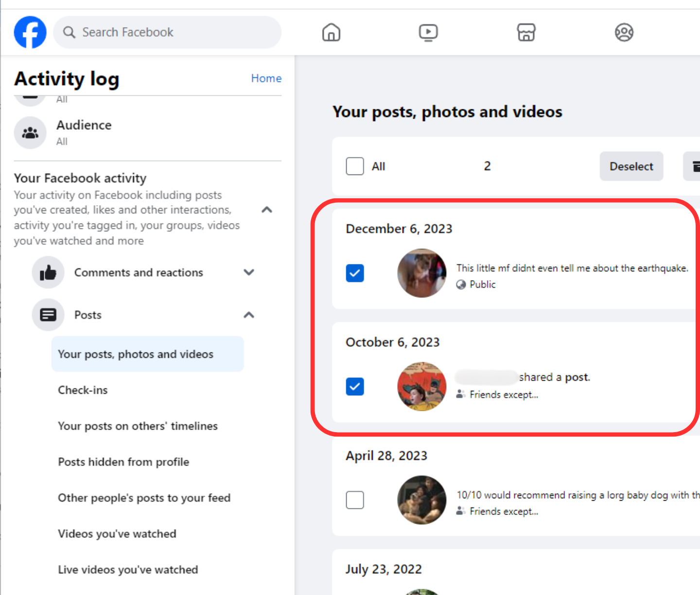Collapse the Posts section chevron

pos(249,315)
